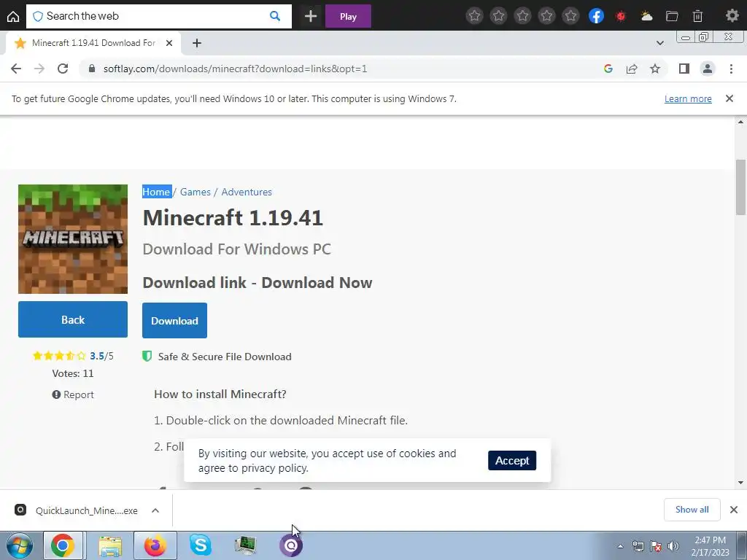Toggle the Chrome side panel
Viewport: 747px width, 560px height.
click(684, 69)
